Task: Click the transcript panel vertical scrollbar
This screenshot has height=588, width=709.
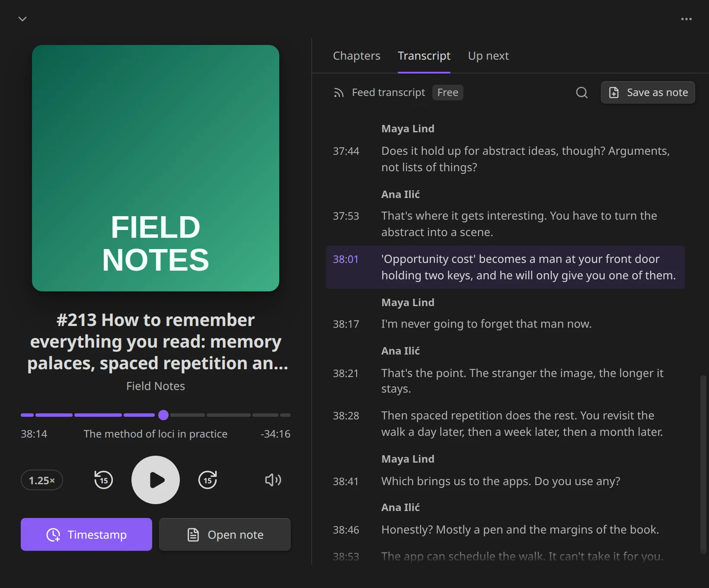Action: click(x=703, y=464)
